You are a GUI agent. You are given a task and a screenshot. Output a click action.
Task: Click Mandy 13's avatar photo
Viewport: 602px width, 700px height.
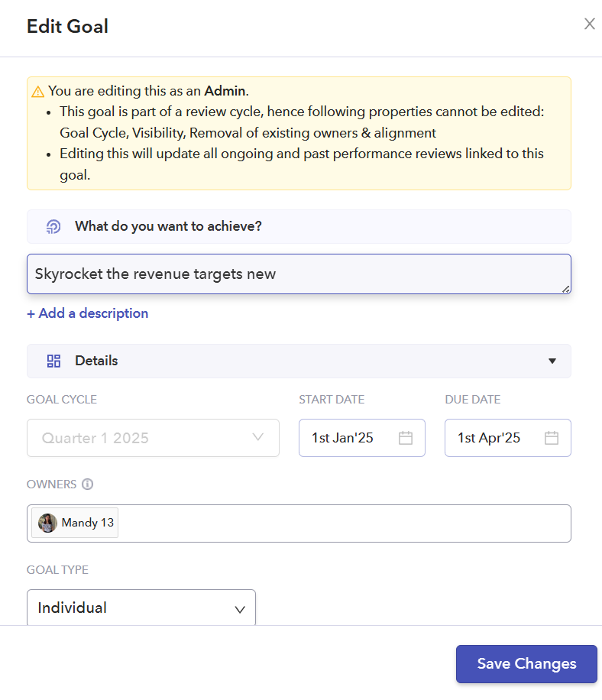click(x=47, y=523)
